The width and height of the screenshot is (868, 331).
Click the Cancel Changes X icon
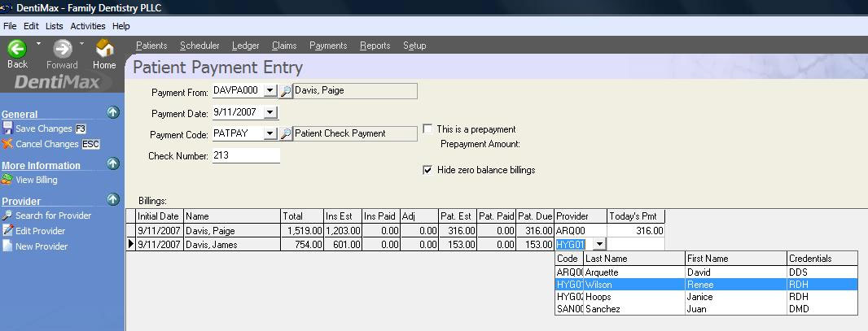[7, 144]
